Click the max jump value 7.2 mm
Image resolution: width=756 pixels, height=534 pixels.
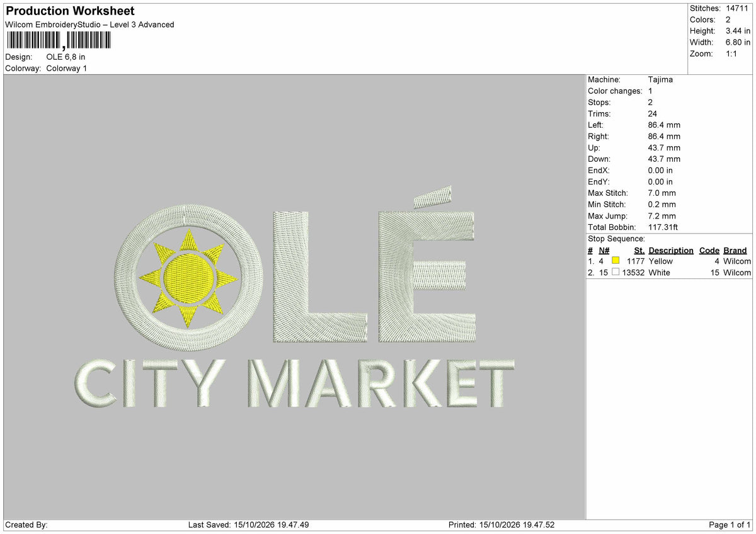tap(661, 215)
